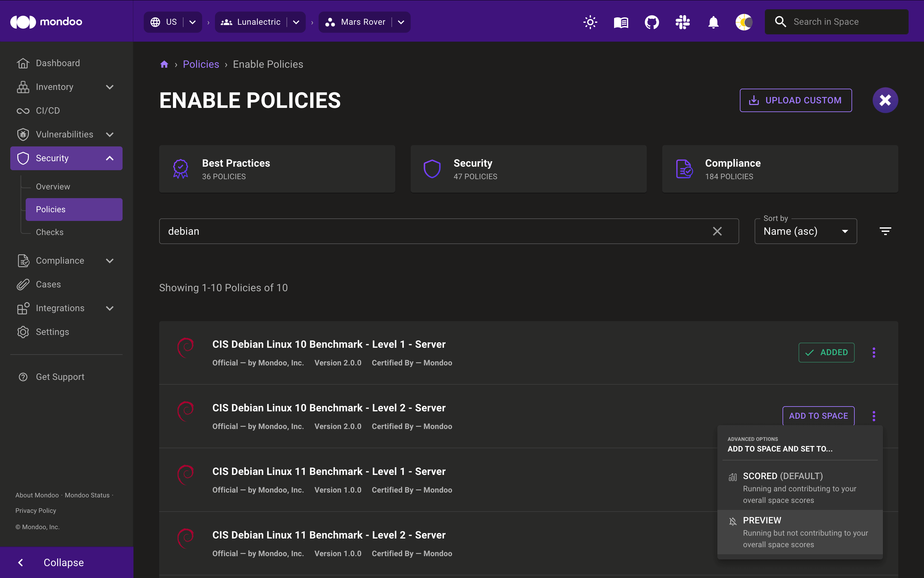Click the search magnifier icon
The width and height of the screenshot is (924, 578).
pyautogui.click(x=781, y=22)
